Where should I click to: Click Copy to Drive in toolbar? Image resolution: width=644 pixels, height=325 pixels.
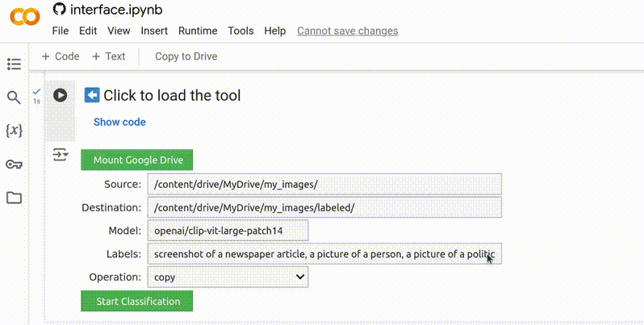tap(186, 56)
